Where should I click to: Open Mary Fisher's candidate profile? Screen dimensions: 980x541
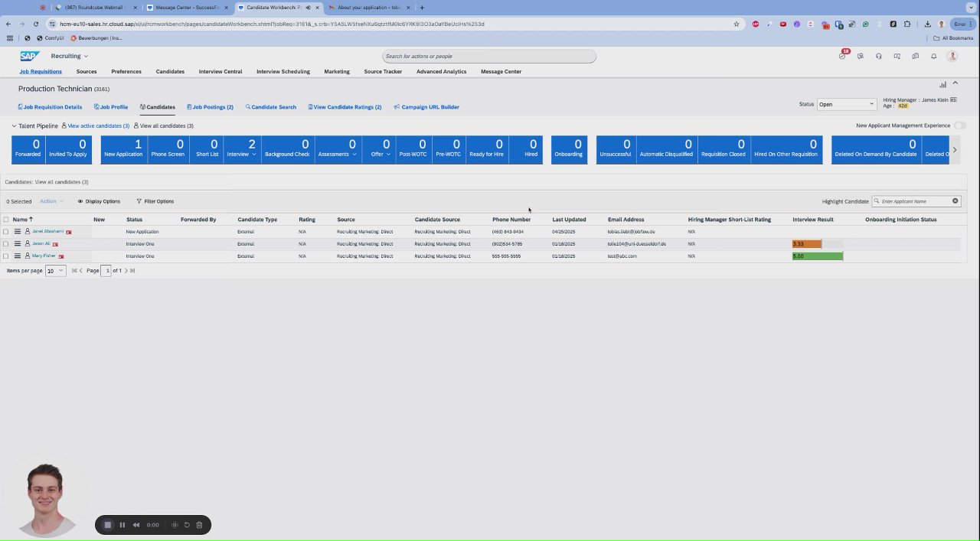[44, 256]
